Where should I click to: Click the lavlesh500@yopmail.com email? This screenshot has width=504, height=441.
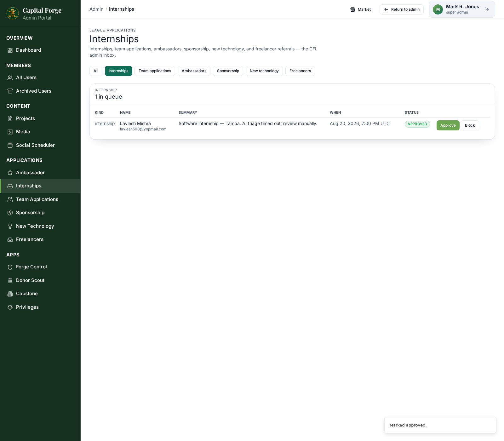[x=143, y=129]
